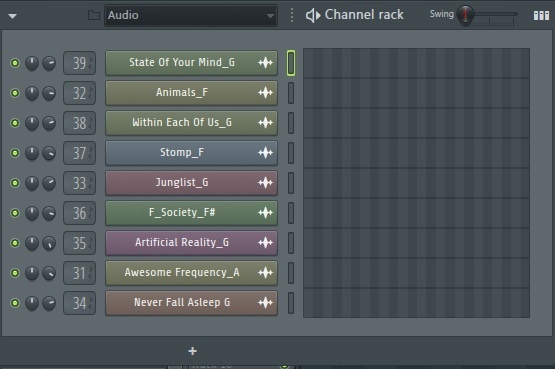
Task: Select the Artificial Reality_G channel selector strip
Action: pyautogui.click(x=291, y=243)
